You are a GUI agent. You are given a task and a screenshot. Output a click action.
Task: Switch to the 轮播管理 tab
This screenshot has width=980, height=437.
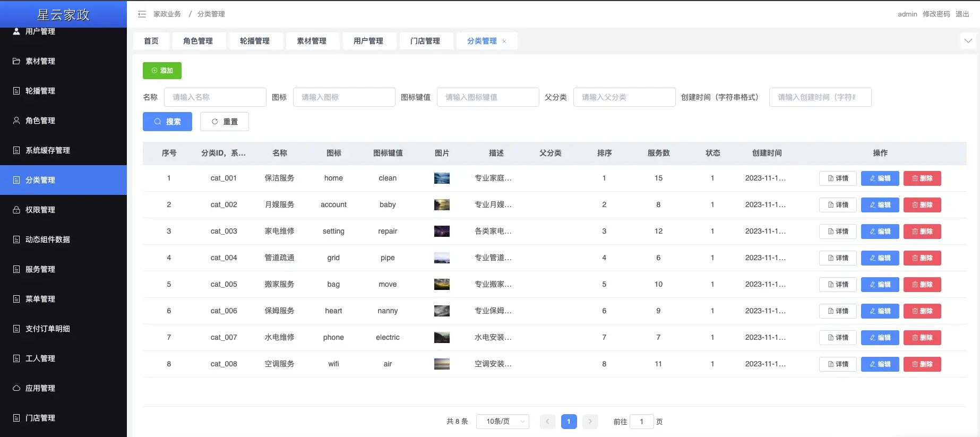(254, 41)
